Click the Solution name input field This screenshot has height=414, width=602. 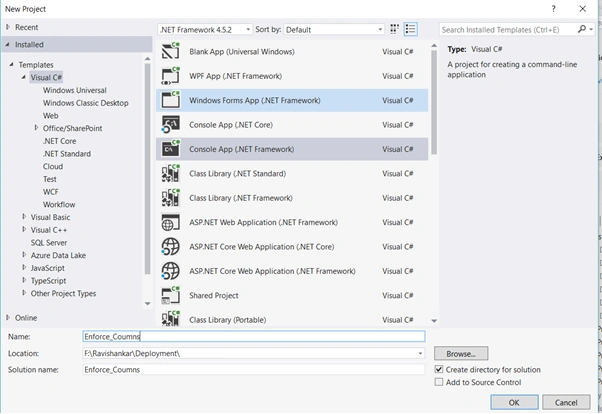pos(254,369)
